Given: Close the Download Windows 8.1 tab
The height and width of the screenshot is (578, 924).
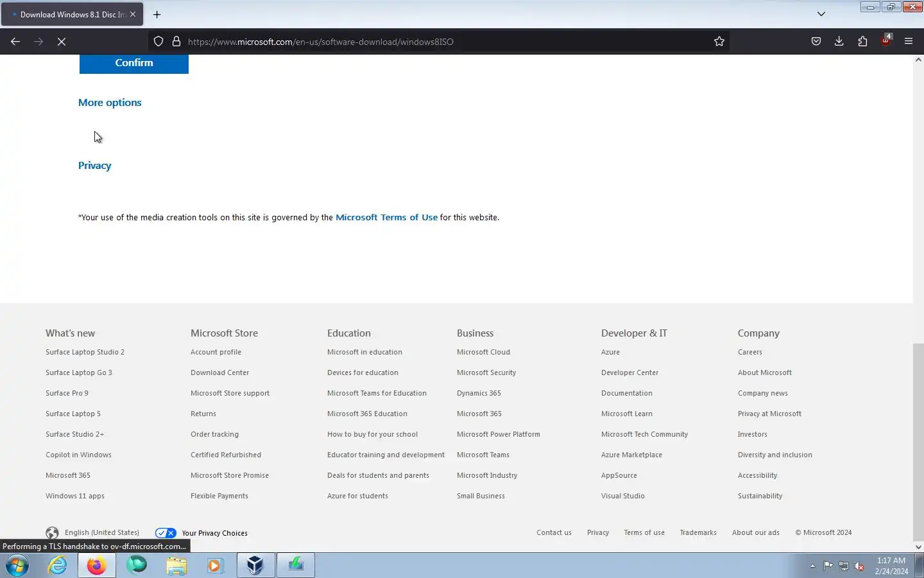Looking at the screenshot, I should point(133,14).
